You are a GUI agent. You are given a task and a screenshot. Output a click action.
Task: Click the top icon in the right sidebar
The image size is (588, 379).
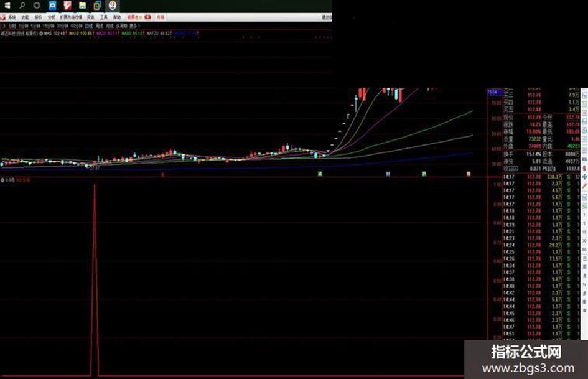[584, 95]
